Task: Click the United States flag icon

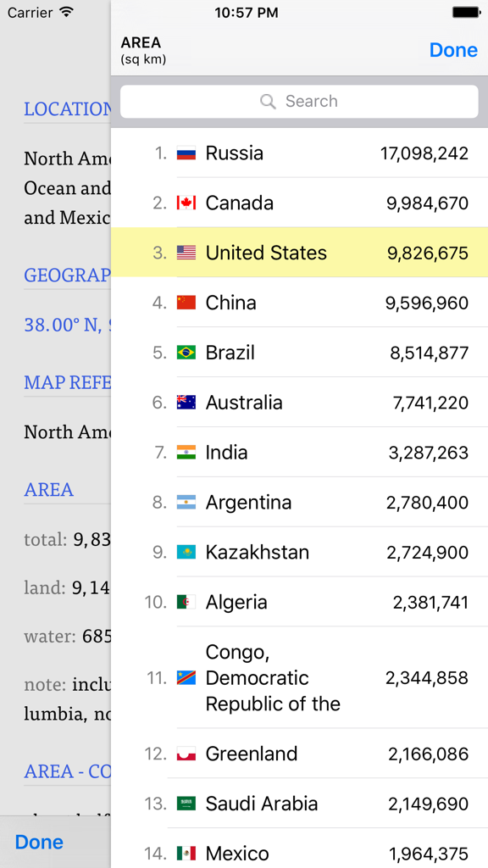Action: tap(187, 253)
